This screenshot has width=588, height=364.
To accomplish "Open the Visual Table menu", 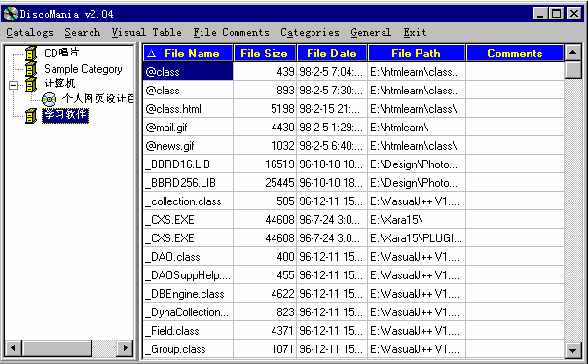I will [147, 33].
